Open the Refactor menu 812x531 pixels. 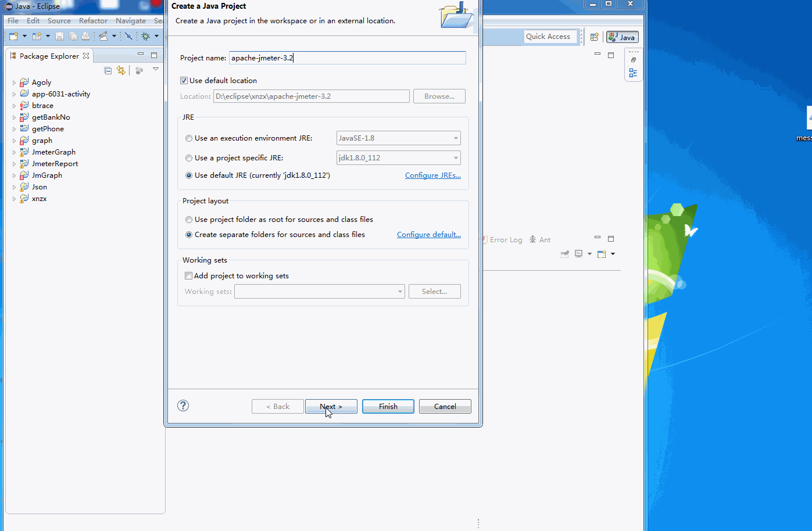94,20
